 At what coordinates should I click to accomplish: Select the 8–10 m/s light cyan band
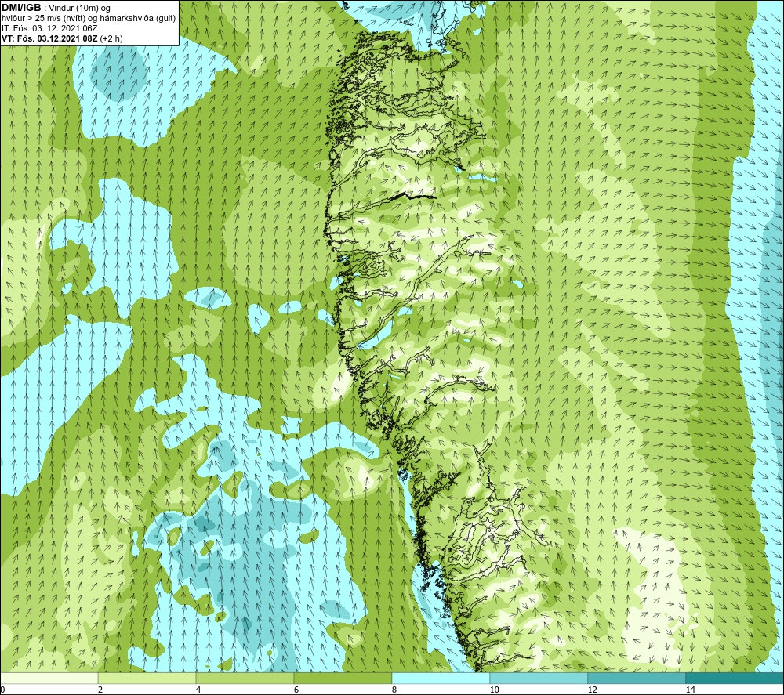pyautogui.click(x=441, y=679)
